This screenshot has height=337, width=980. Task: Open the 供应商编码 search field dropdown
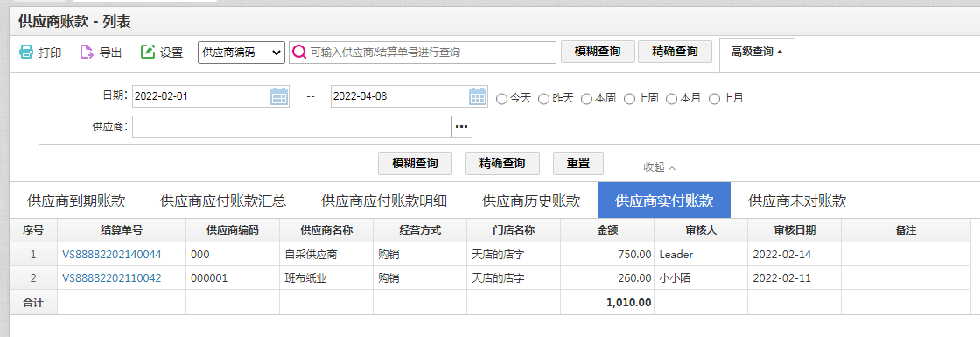241,53
